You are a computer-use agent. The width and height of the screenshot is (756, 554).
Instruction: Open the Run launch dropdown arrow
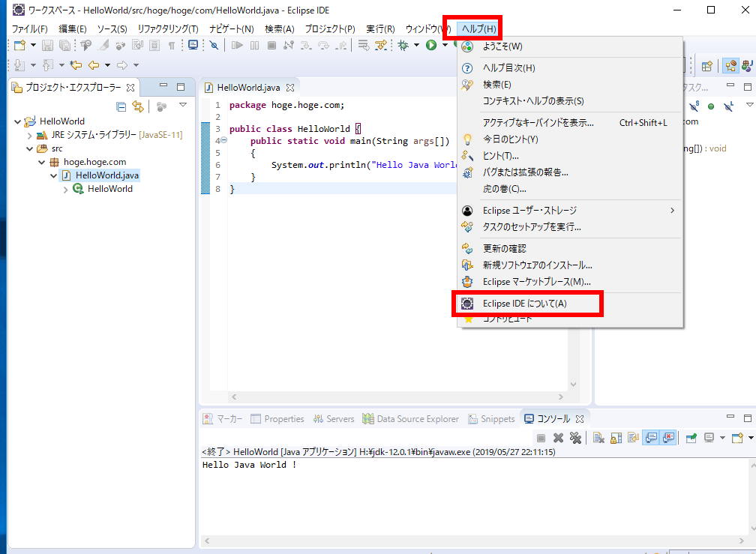pos(445,46)
